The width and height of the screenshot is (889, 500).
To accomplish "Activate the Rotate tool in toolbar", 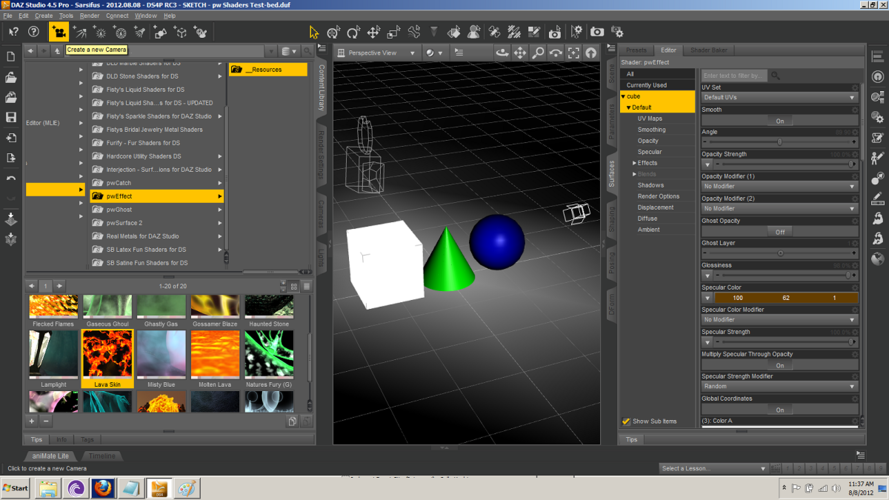I will pyautogui.click(x=353, y=32).
